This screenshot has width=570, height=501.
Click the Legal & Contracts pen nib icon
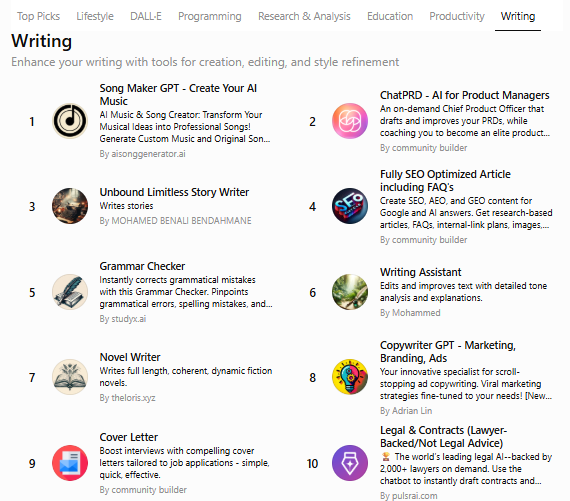tap(350, 463)
